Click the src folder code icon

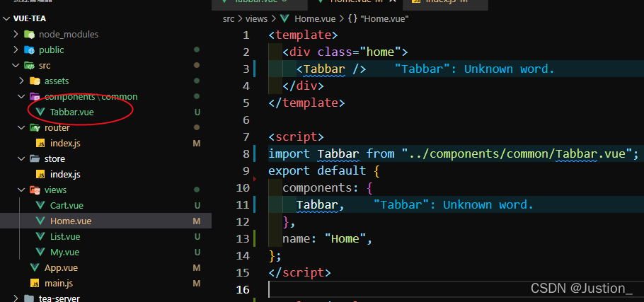click(x=29, y=65)
